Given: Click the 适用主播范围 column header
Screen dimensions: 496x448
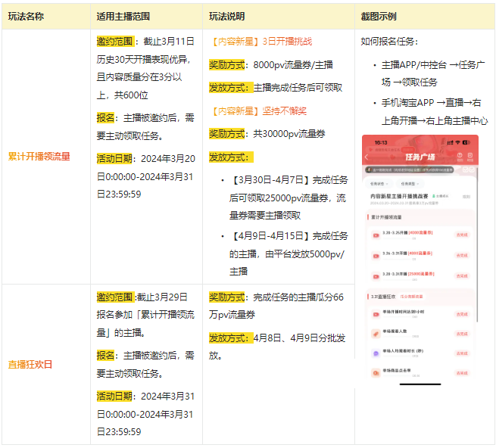Looking at the screenshot, I should pyautogui.click(x=123, y=17).
